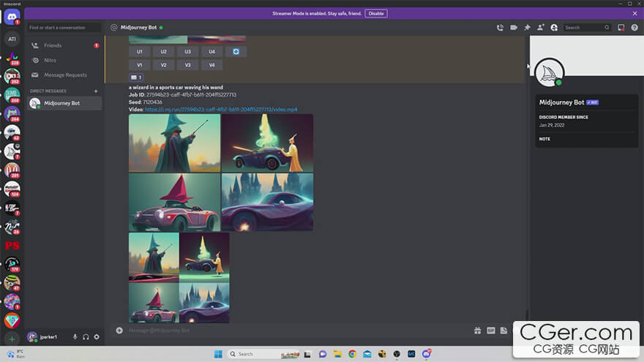Viewport: 644px width, 362px height.
Task: Click the U4 upscale button
Action: pos(211,52)
